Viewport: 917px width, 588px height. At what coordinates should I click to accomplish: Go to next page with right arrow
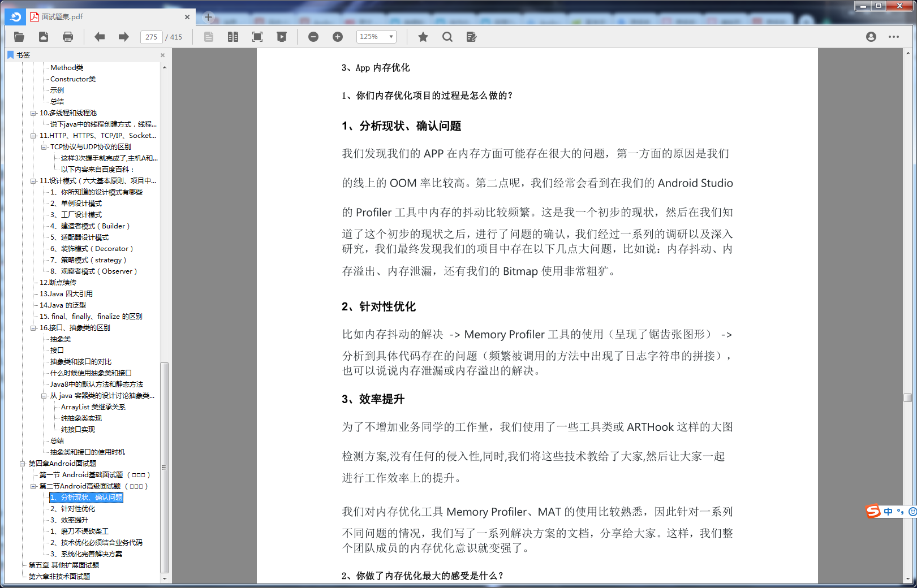tap(123, 37)
